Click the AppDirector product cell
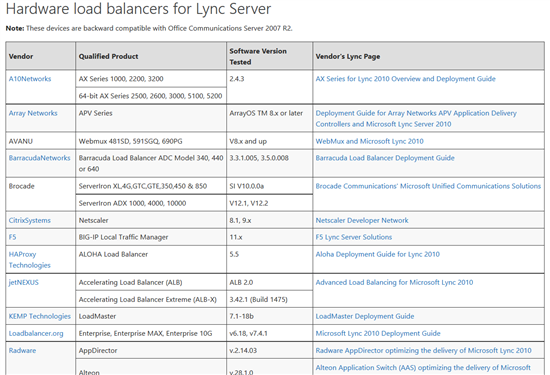Viewport: 550px width, 375px height. tap(151, 351)
